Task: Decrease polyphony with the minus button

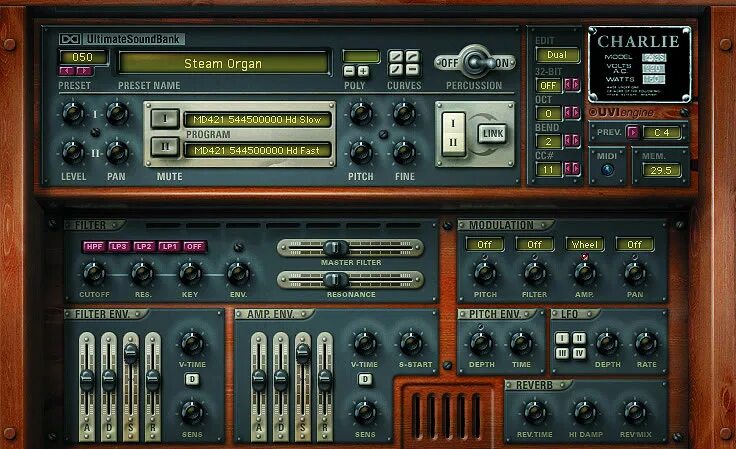Action: [349, 71]
